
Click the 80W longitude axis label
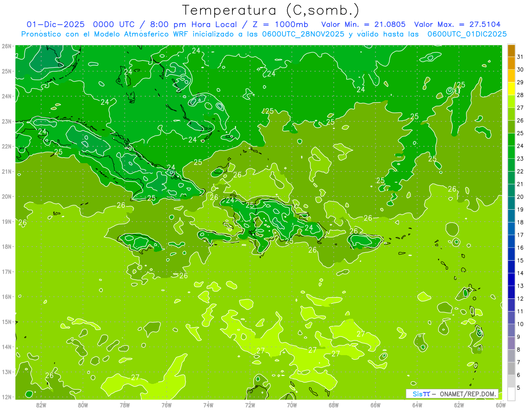click(x=83, y=405)
